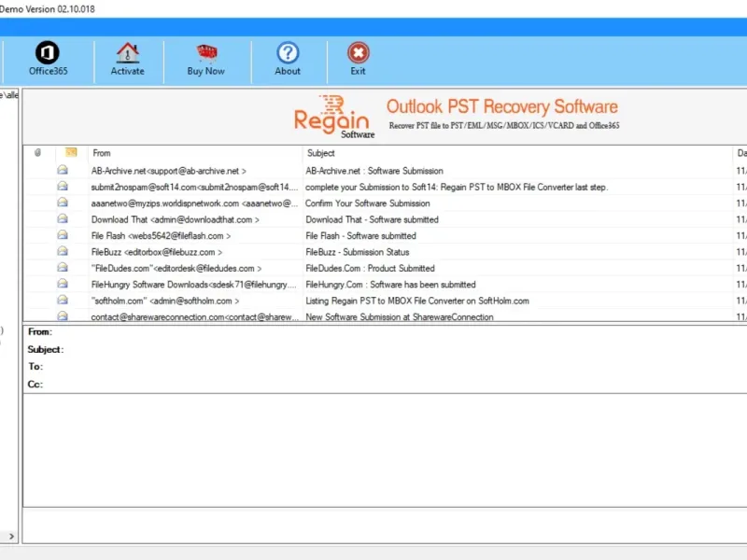Screen dimensions: 747x560
Task: Select sender aaanetwo@myzips.worldispnetwork.com row
Action: (194, 203)
